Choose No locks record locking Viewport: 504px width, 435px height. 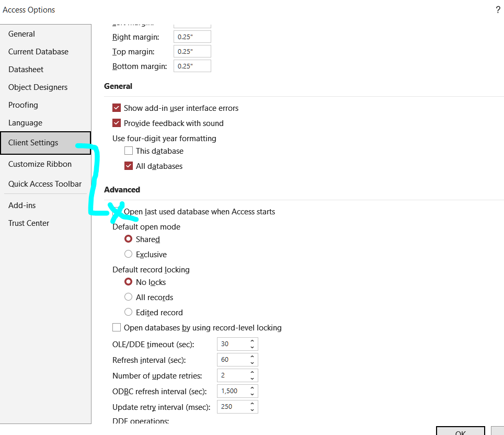(128, 282)
